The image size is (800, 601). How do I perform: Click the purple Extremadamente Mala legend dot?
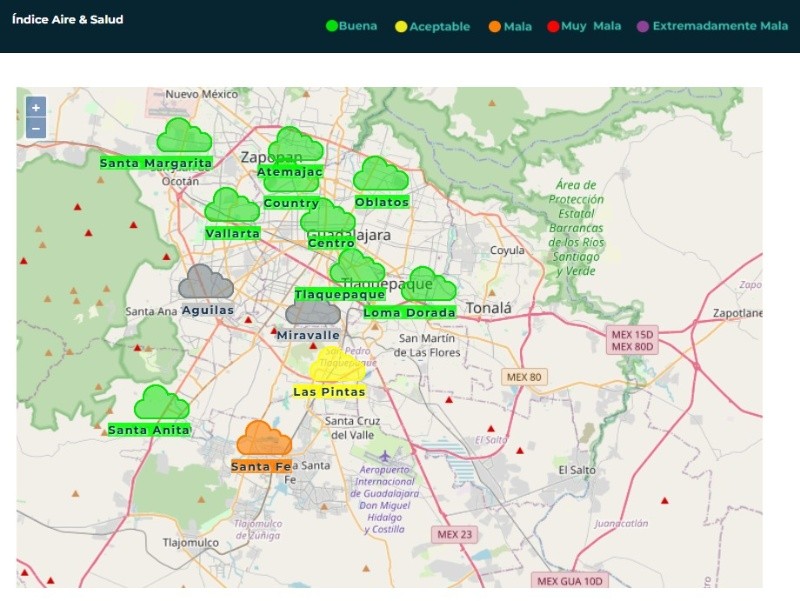(643, 26)
